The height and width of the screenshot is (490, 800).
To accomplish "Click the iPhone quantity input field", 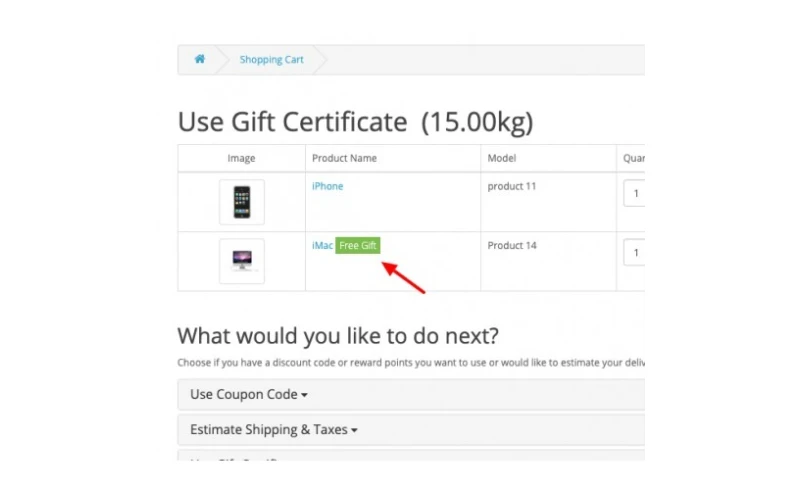I will 634,193.
